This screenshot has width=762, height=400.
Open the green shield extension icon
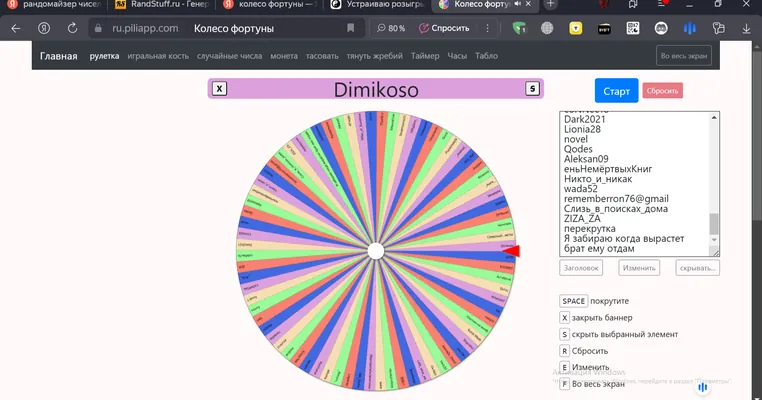(520, 28)
